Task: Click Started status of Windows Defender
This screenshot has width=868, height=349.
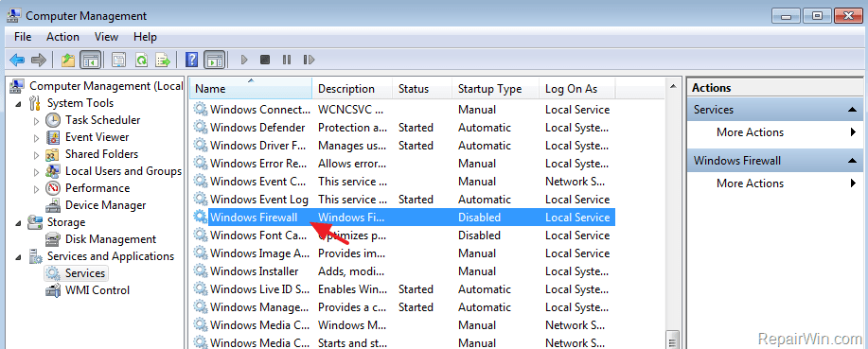Action: (416, 128)
